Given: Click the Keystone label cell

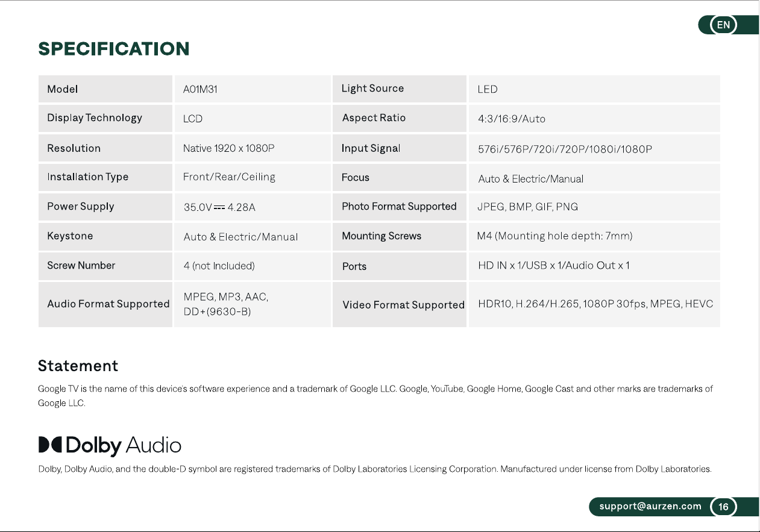Looking at the screenshot, I should [x=105, y=237].
